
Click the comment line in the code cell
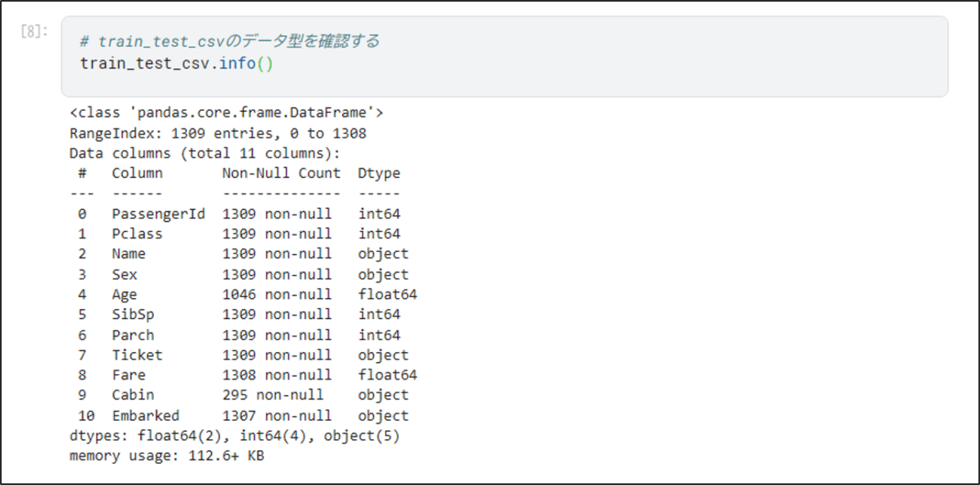230,41
